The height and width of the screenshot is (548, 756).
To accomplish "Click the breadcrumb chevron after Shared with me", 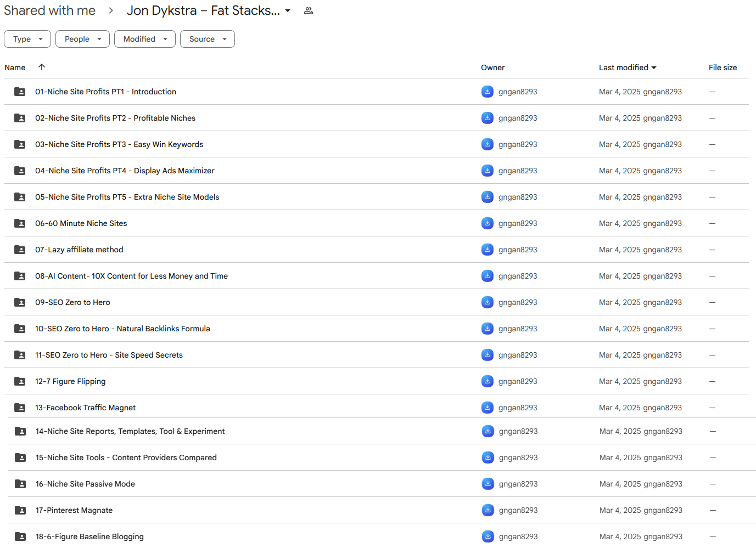I will [x=111, y=10].
